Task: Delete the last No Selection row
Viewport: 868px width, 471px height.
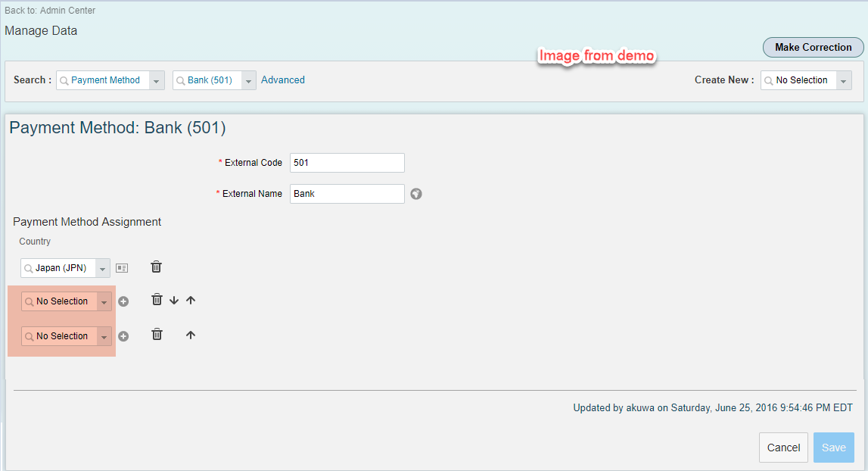Action: click(157, 335)
